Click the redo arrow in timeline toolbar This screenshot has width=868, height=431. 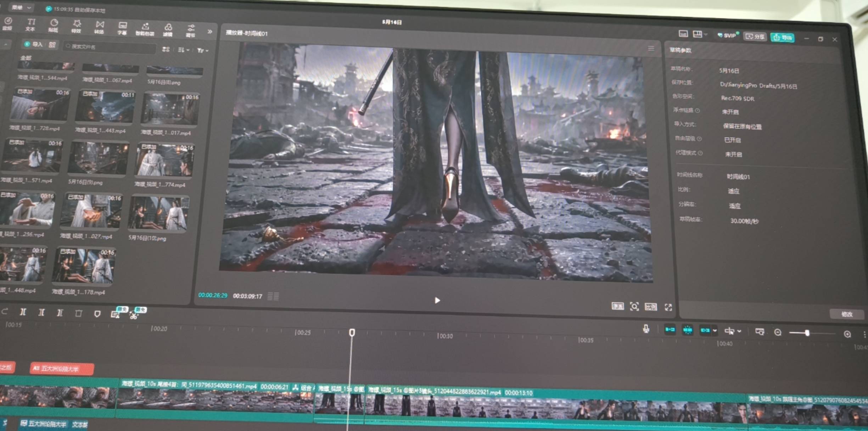point(5,311)
